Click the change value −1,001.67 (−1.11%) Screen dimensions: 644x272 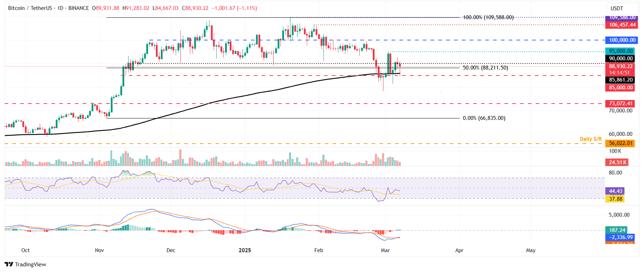point(234,8)
